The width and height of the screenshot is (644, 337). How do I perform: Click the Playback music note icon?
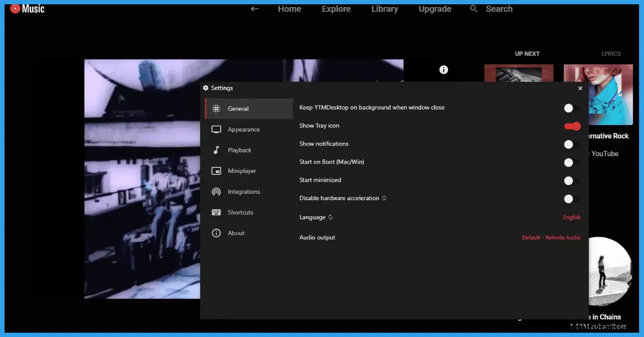[x=216, y=150]
